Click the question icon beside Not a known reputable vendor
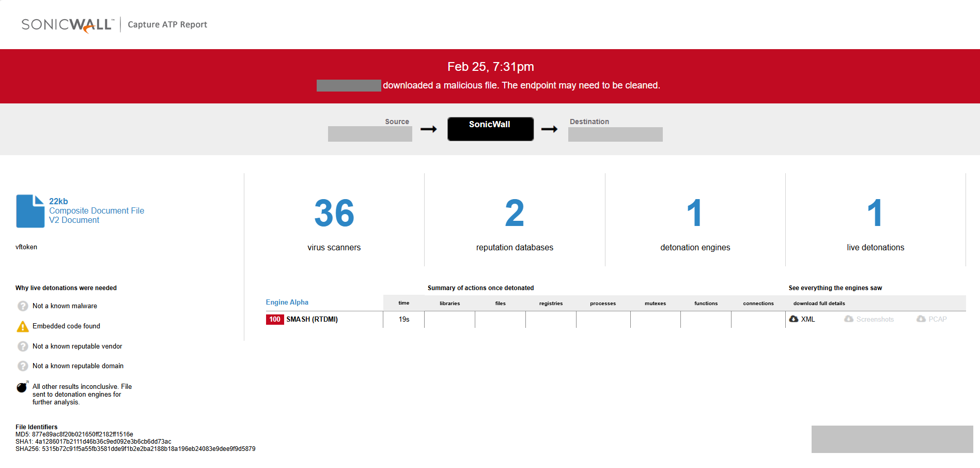980x468 pixels. point(23,346)
